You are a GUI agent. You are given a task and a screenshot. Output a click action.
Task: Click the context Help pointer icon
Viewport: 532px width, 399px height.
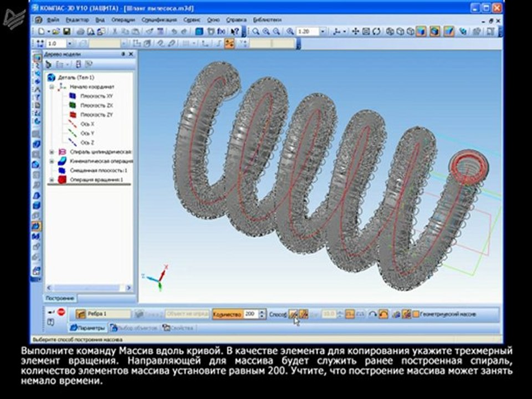pos(235,32)
